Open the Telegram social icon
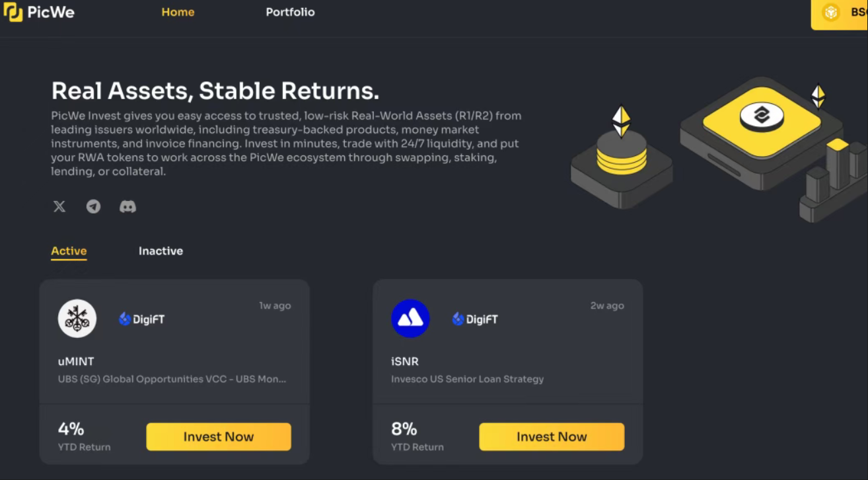Image resolution: width=868 pixels, height=480 pixels. pos(94,207)
